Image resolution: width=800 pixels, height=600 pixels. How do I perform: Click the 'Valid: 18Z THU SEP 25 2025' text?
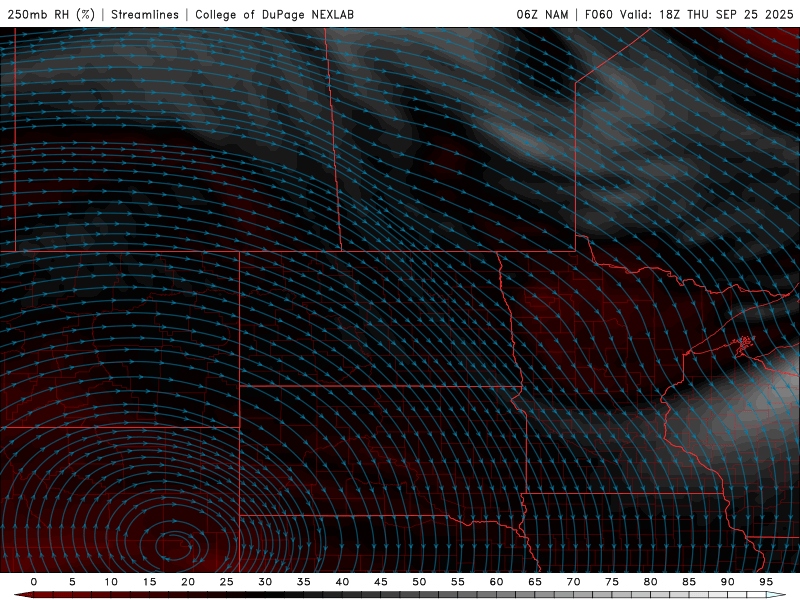point(707,14)
